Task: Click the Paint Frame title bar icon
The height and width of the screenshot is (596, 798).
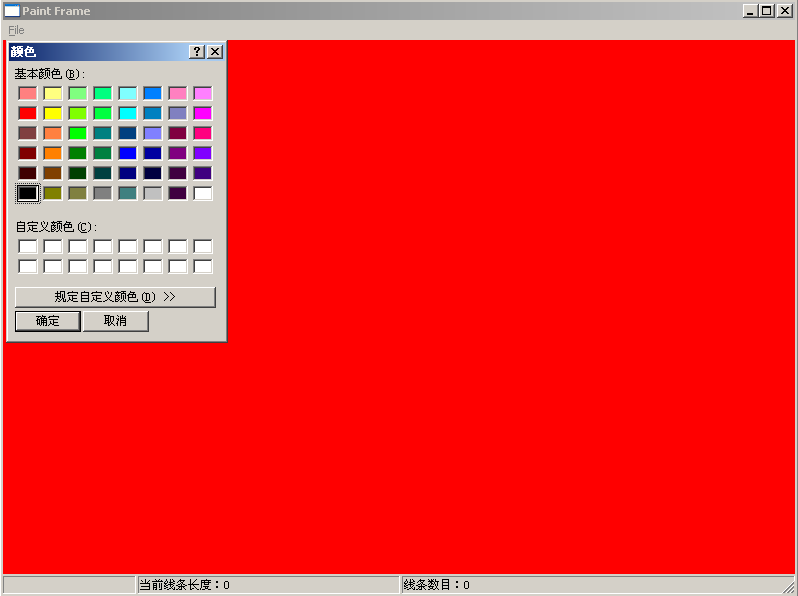Action: [x=12, y=11]
